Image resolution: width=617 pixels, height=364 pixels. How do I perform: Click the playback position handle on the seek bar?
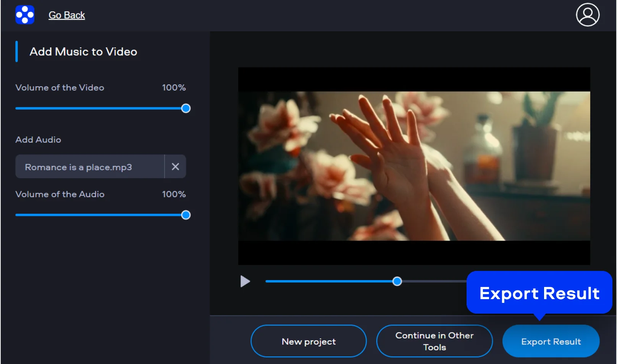click(x=397, y=282)
